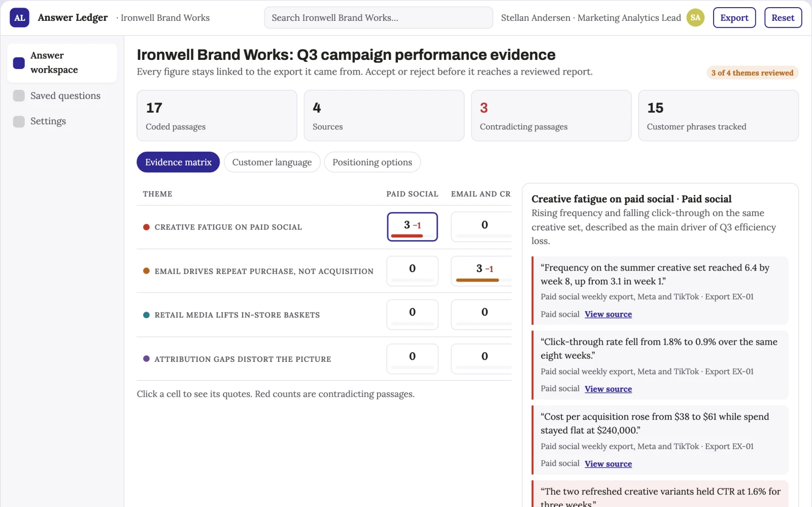The image size is (812, 507).
Task: Open the 4 Sources card
Action: click(384, 116)
